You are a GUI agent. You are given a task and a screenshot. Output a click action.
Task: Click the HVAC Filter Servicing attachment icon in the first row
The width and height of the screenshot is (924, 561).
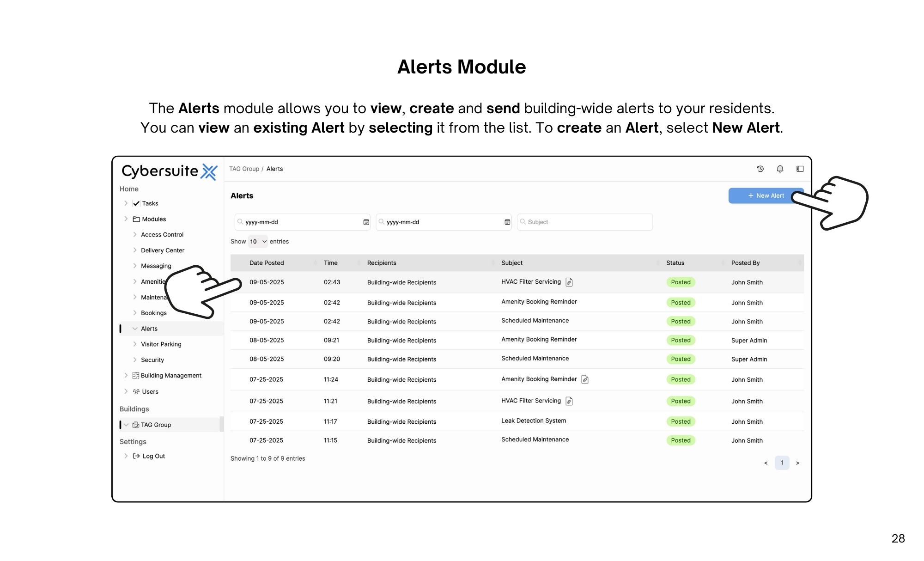click(569, 282)
